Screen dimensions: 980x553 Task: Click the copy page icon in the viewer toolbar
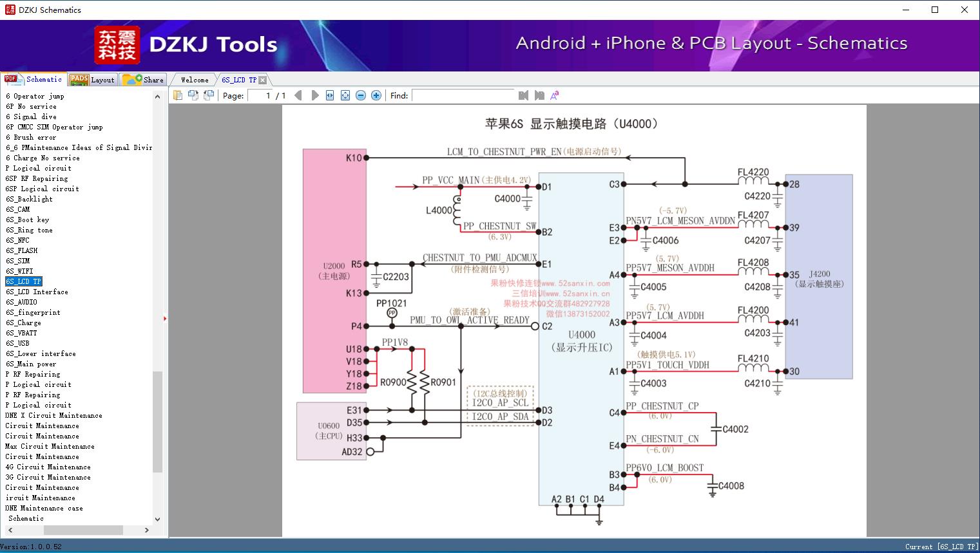tap(178, 95)
